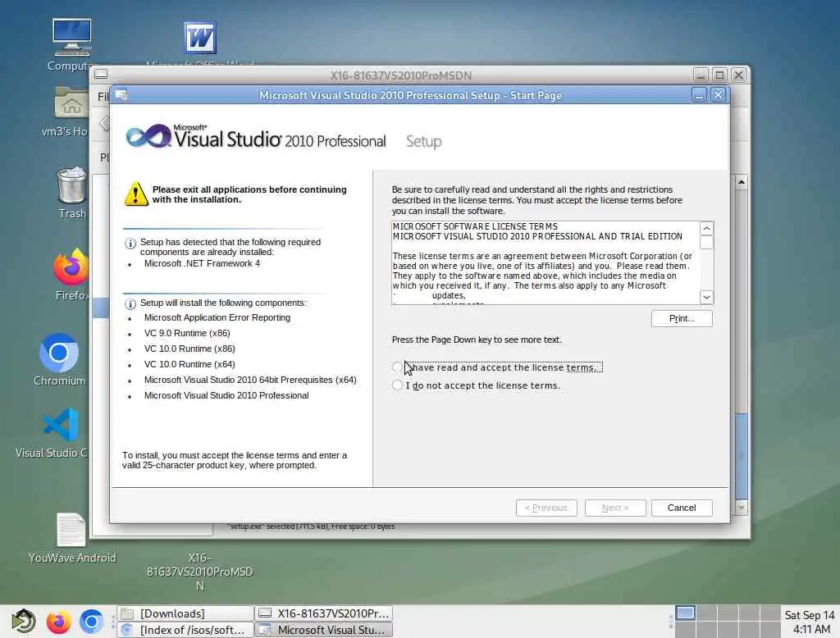Viewport: 840px width, 638px height.
Task: Cancel the Visual Studio setup
Action: (682, 508)
